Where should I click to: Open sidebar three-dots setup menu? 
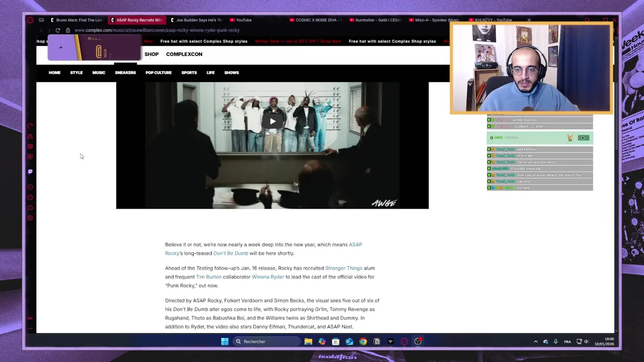point(30,329)
